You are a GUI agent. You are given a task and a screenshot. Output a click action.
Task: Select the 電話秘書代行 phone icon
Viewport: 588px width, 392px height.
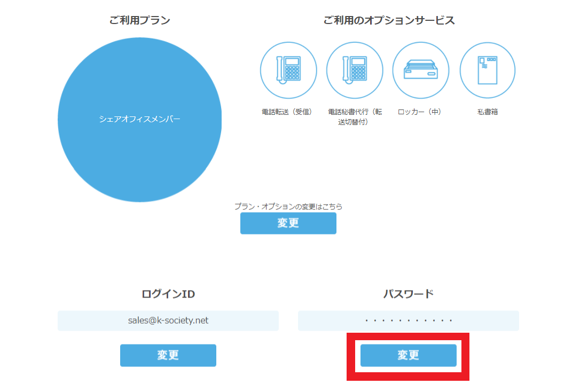[x=355, y=70]
